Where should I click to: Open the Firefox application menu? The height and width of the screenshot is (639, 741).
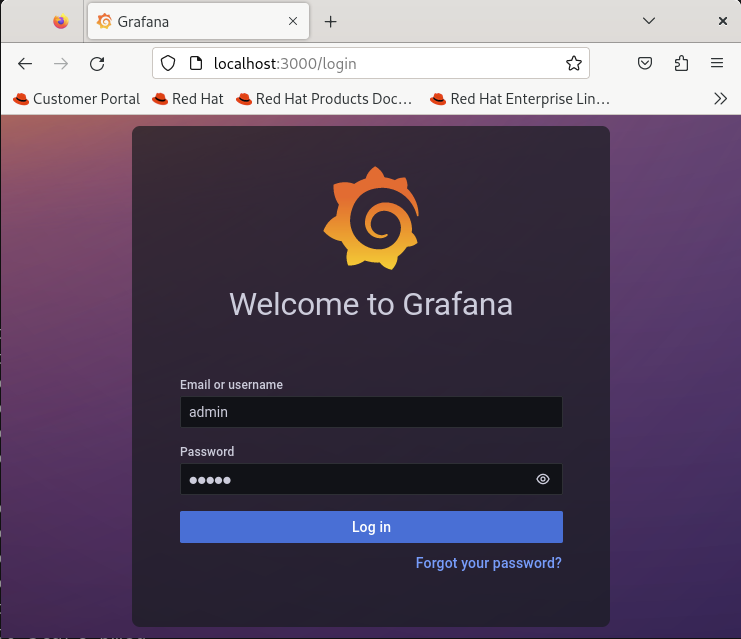(x=717, y=63)
